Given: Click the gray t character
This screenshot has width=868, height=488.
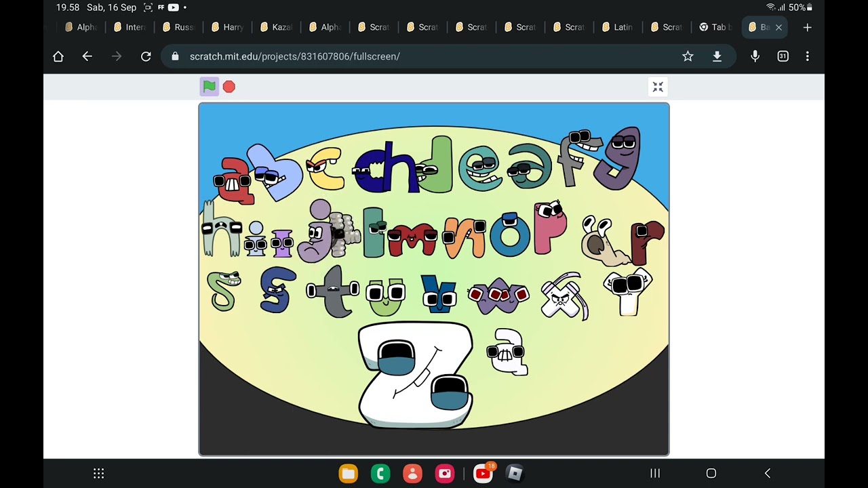Looking at the screenshot, I should click(333, 291).
